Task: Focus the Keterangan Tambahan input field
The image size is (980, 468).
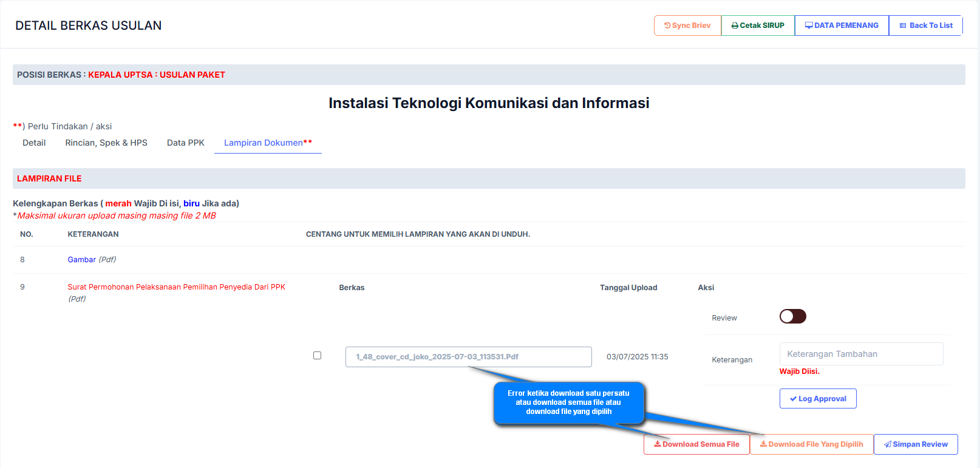Action: 861,354
